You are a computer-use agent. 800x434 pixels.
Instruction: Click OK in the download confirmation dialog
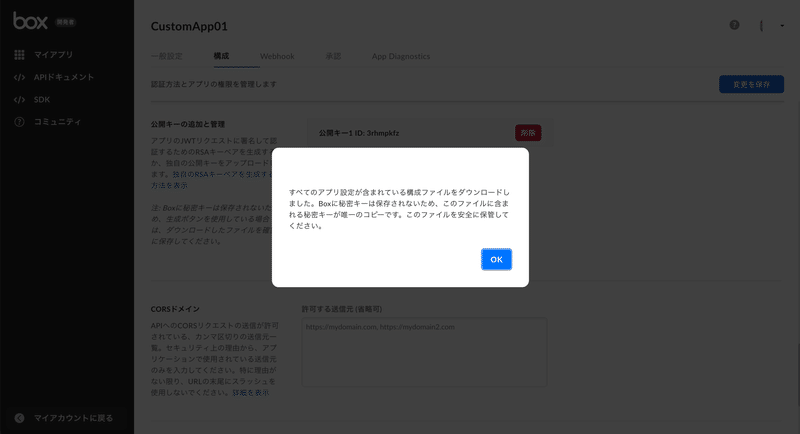496,259
